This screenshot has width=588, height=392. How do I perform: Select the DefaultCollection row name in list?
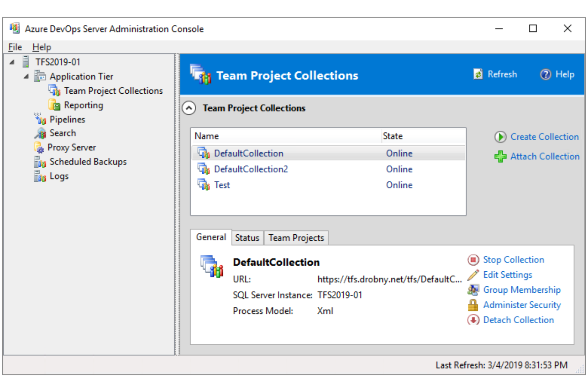click(x=249, y=153)
